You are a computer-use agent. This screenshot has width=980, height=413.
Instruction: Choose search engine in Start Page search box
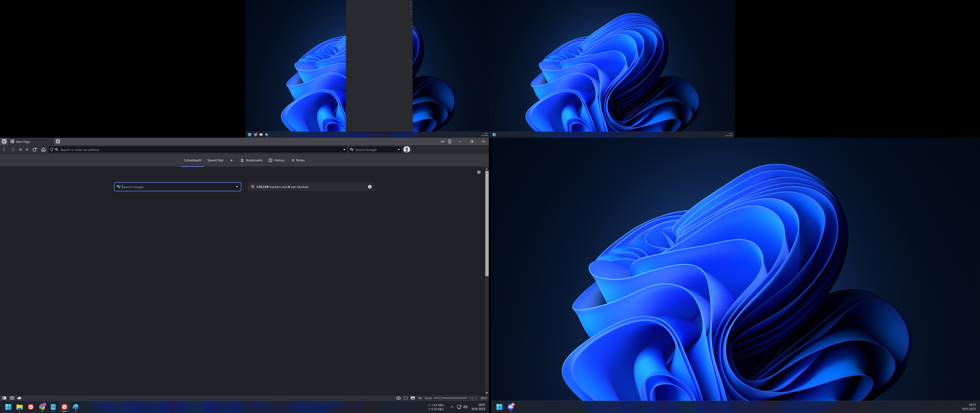click(x=119, y=187)
